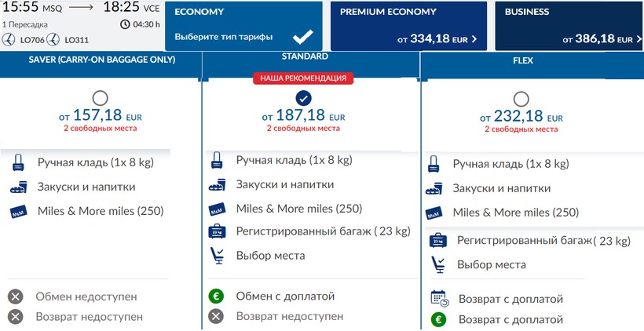Select the Saver 157,18 EUR fare radio
644x331 pixels.
click(x=100, y=98)
